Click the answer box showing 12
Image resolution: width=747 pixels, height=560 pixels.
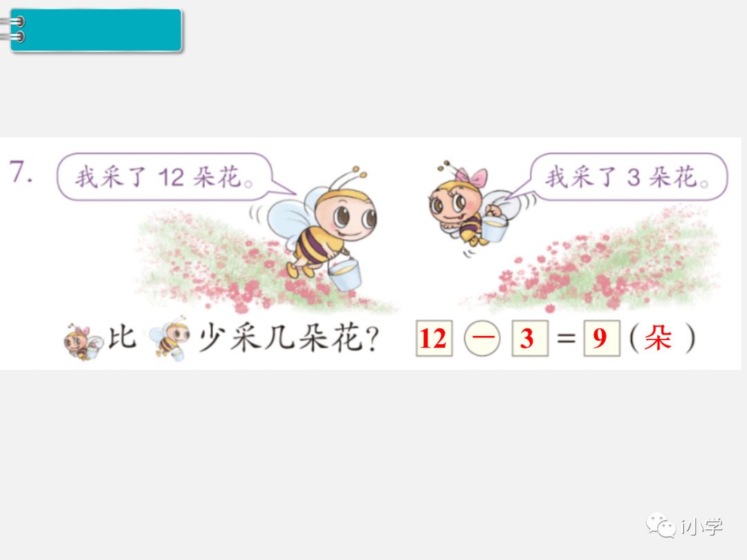pos(434,338)
